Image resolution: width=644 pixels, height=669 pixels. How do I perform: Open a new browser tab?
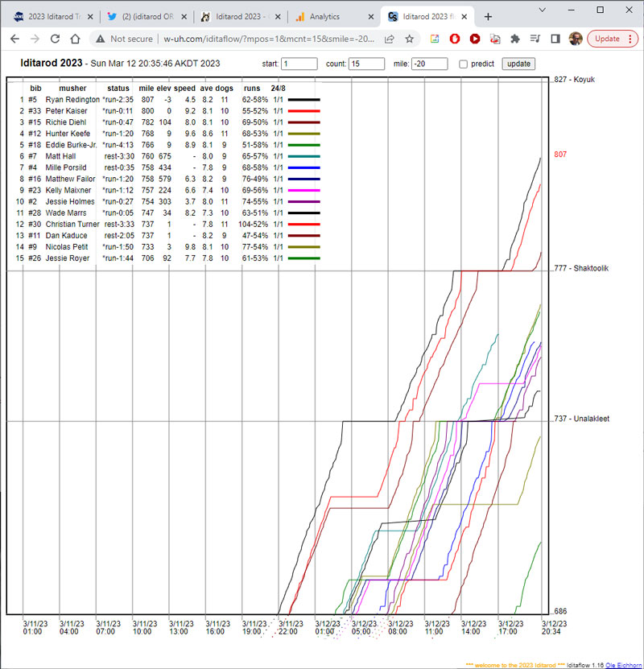[489, 17]
